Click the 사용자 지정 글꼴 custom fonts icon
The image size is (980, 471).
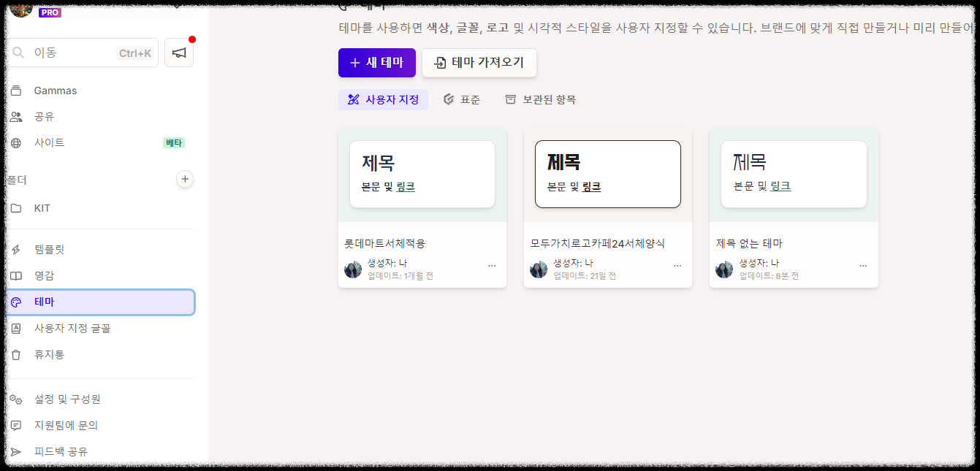click(15, 328)
